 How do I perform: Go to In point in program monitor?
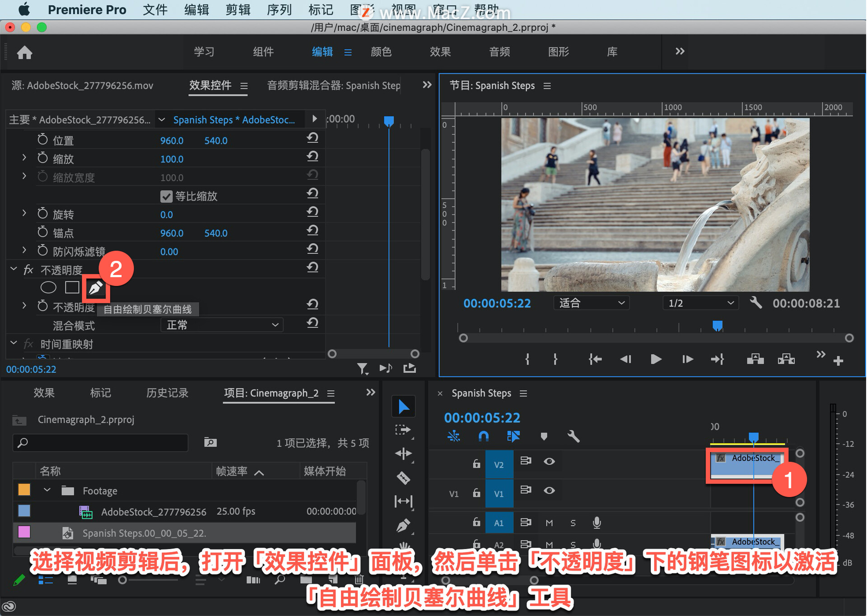coord(595,359)
